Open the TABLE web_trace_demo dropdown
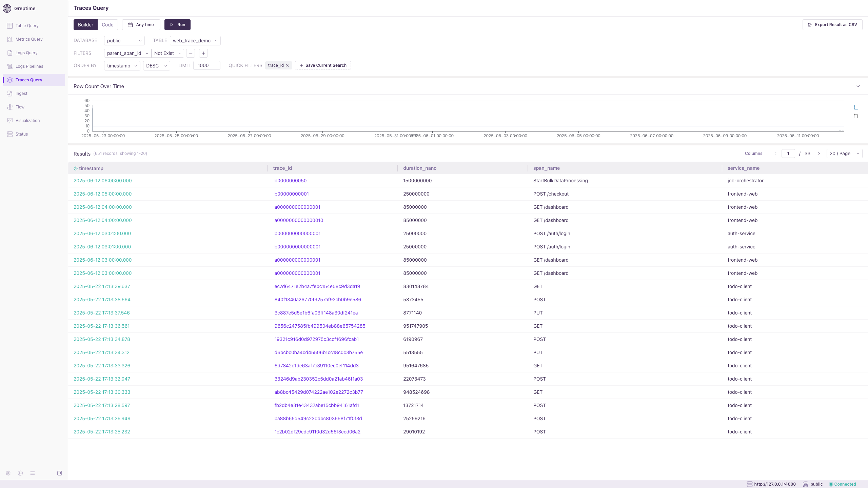The height and width of the screenshot is (488, 868). coord(195,41)
